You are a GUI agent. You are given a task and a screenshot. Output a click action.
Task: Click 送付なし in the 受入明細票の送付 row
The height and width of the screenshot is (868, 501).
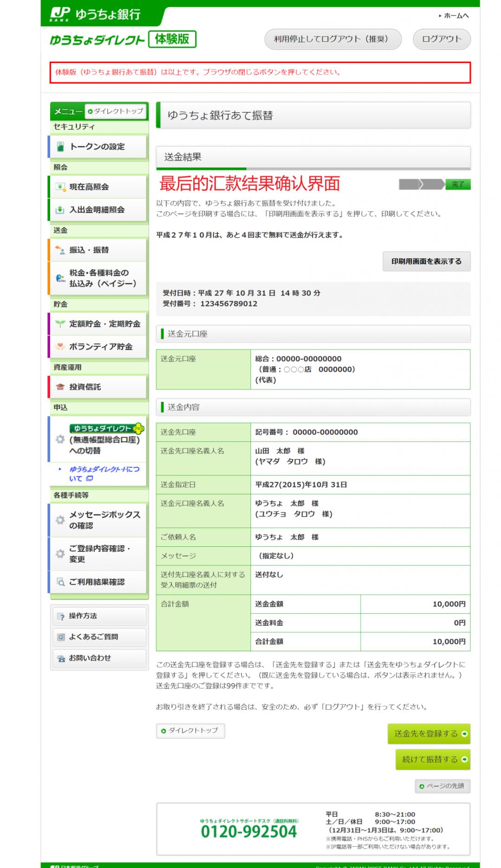[269, 575]
